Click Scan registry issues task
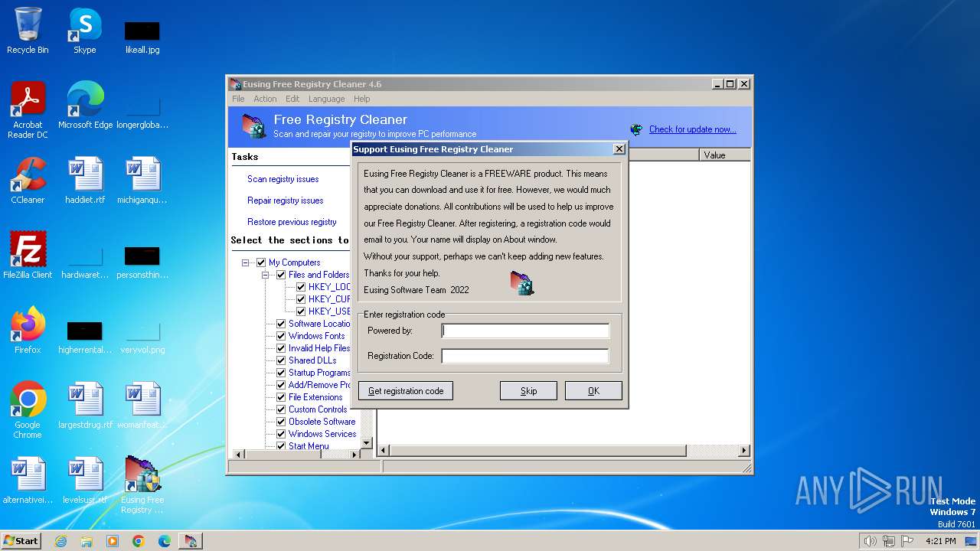The image size is (980, 551). pyautogui.click(x=283, y=179)
